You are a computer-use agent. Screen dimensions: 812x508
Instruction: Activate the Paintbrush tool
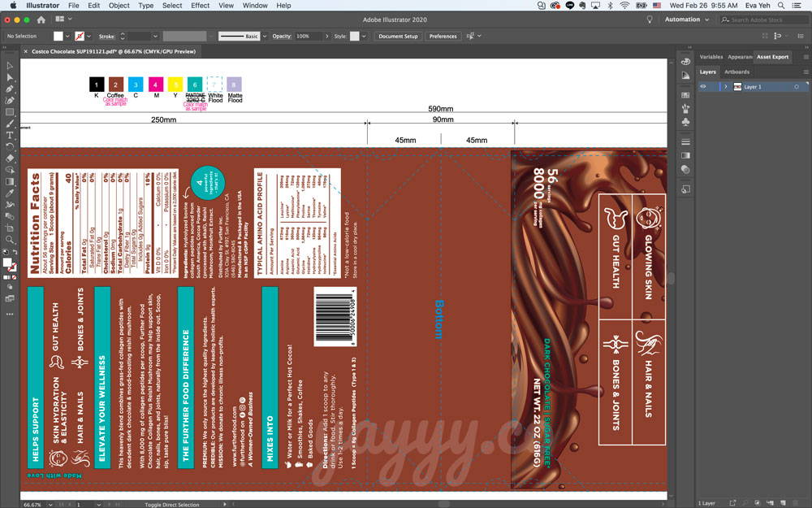tap(9, 124)
